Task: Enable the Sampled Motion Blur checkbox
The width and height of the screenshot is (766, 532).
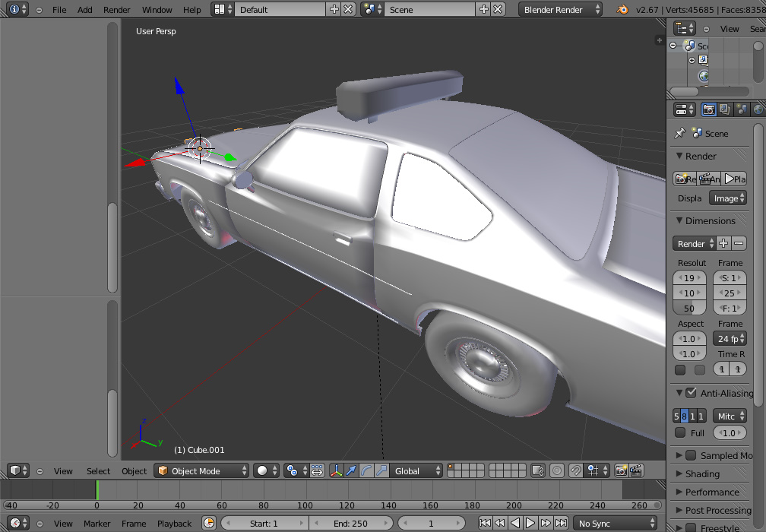Action: 691,455
